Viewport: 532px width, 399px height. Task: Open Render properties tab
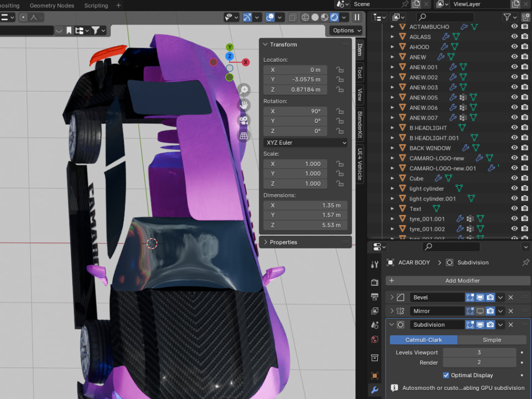(x=375, y=282)
